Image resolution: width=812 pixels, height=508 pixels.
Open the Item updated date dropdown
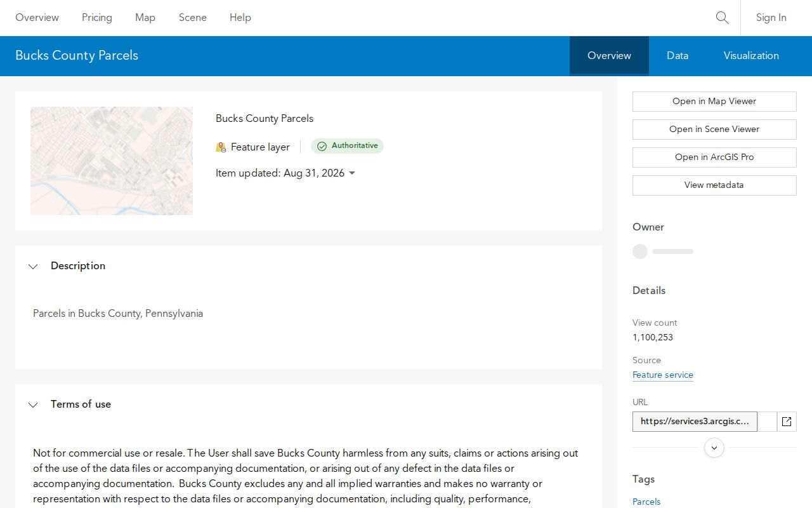click(x=352, y=173)
